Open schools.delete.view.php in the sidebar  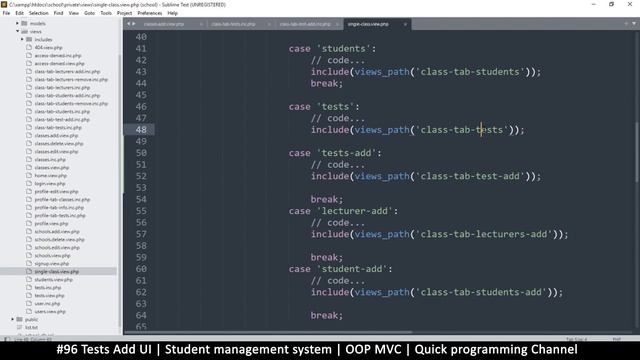coord(59,239)
